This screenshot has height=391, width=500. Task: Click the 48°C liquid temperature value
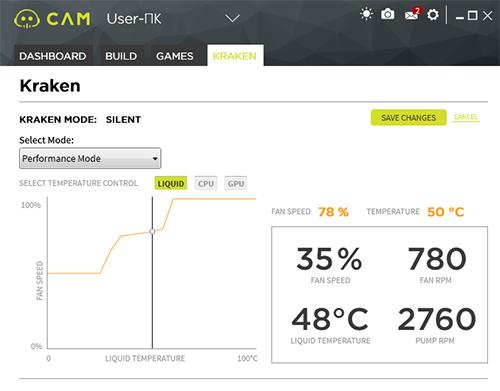point(330,319)
